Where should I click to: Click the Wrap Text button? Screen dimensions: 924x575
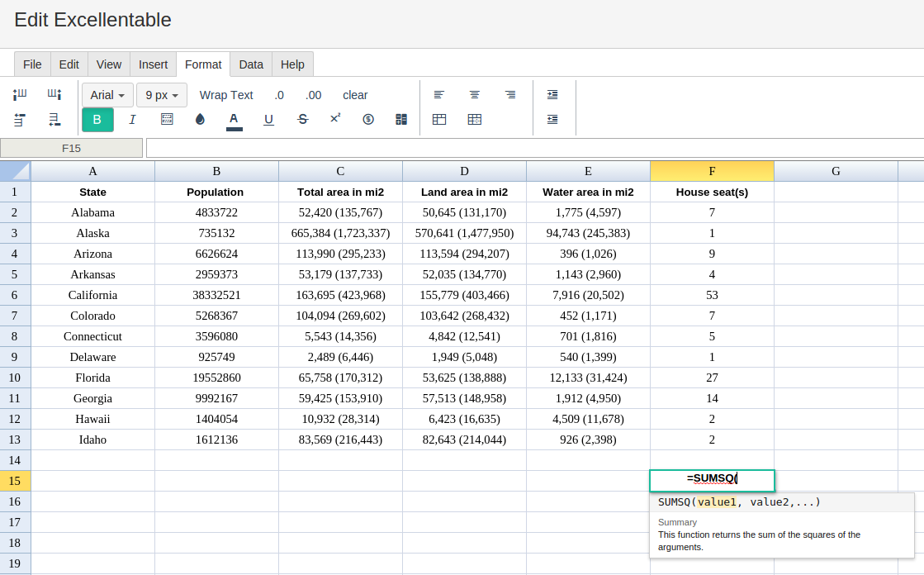pyautogui.click(x=226, y=95)
